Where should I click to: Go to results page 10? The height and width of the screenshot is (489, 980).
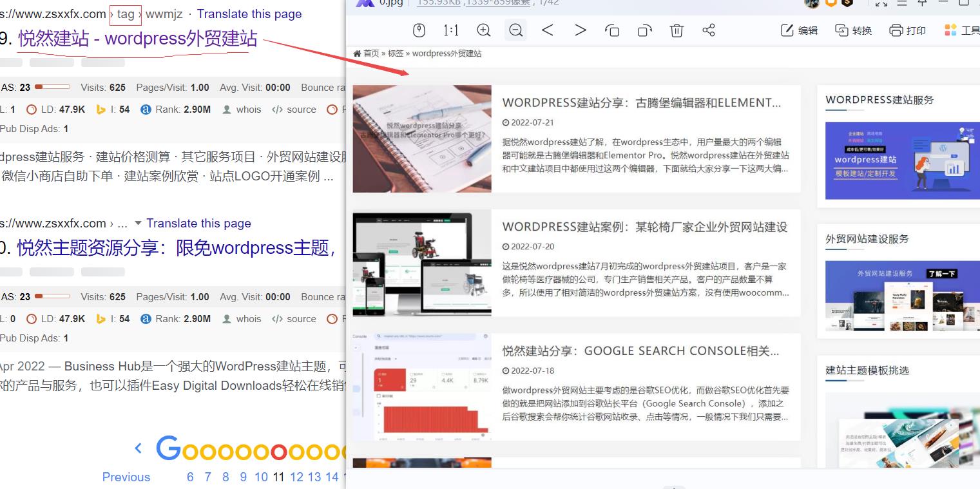click(261, 477)
